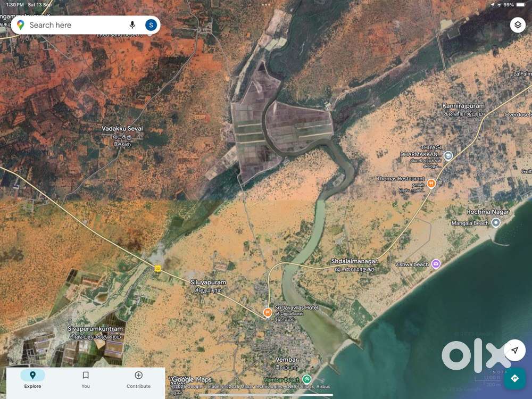532x399 pixels.
Task: Tap the teal directions button
Action: (514, 378)
